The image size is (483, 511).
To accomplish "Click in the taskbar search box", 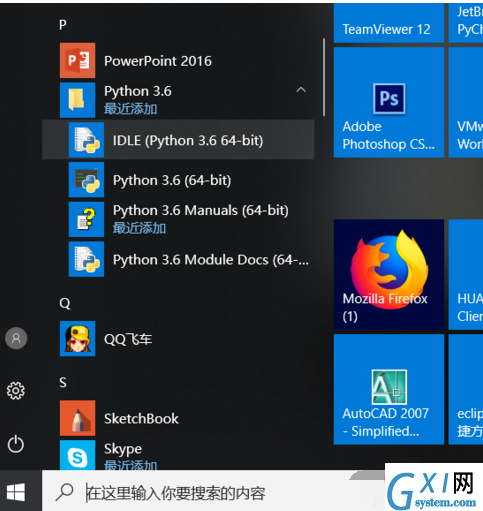I will 213,492.
